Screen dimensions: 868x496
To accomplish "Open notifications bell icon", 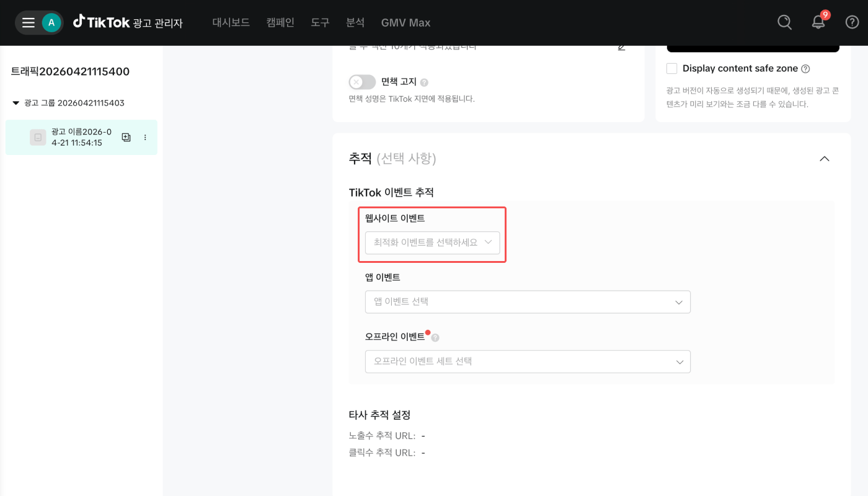I will (x=818, y=22).
